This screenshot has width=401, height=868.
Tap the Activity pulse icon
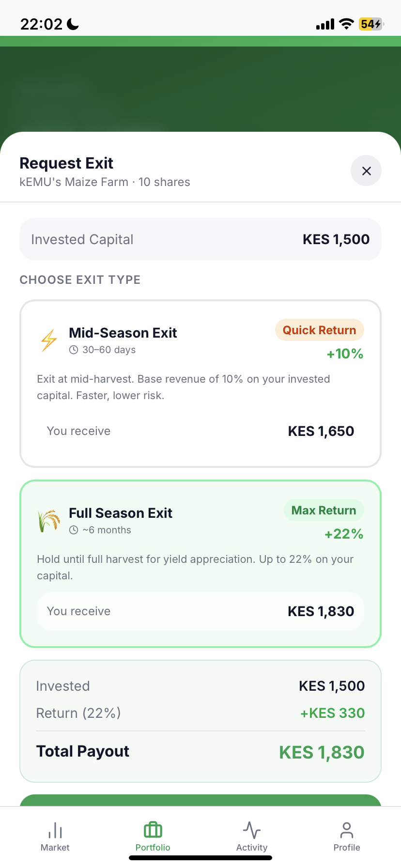click(x=252, y=830)
